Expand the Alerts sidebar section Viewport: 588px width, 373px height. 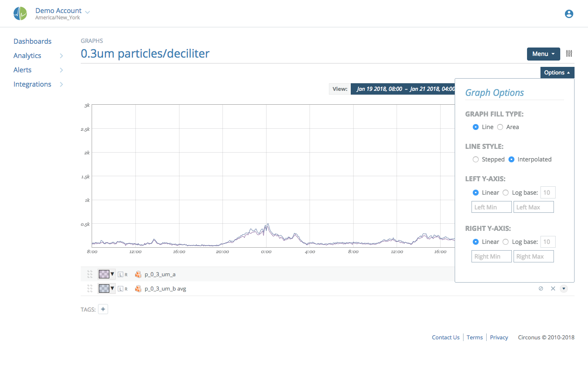click(x=61, y=70)
